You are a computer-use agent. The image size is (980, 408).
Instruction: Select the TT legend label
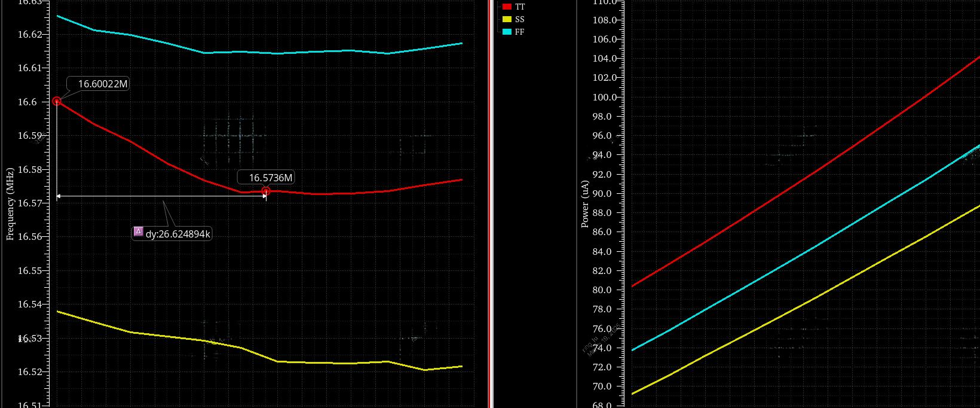pyautogui.click(x=520, y=7)
